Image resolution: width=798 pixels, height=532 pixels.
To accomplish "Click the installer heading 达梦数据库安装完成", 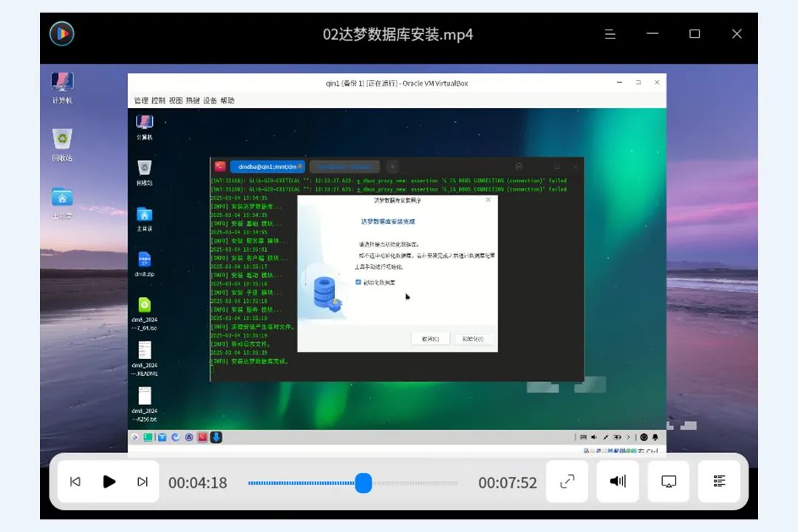I will 389,222.
